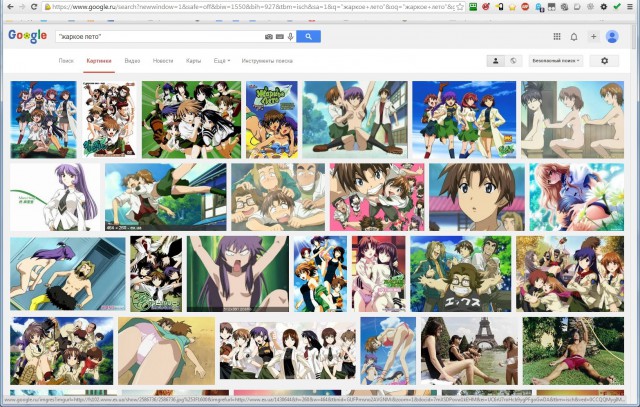The height and width of the screenshot is (407, 640).
Task: Click the browser forward arrow
Action: coord(22,7)
